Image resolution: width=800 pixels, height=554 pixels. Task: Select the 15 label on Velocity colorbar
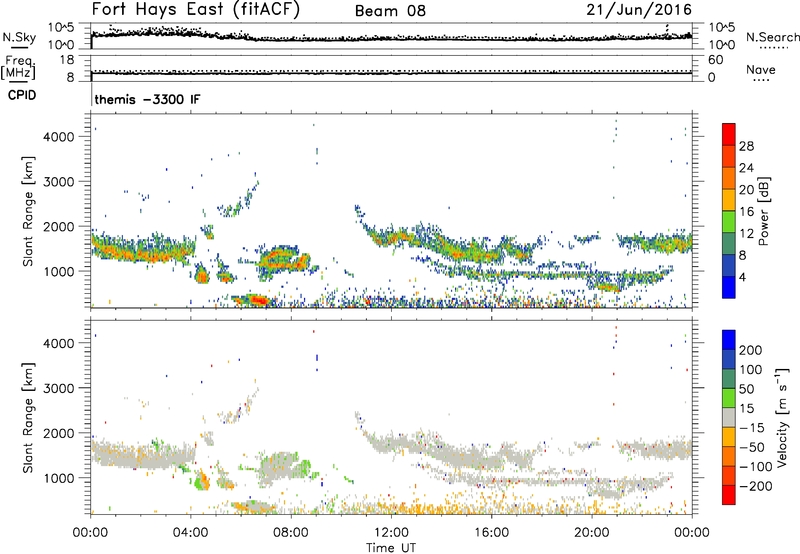[746, 409]
